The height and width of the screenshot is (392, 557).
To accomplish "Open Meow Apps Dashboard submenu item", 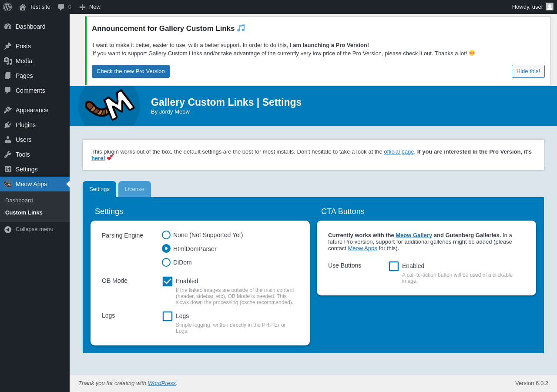I will (19, 200).
